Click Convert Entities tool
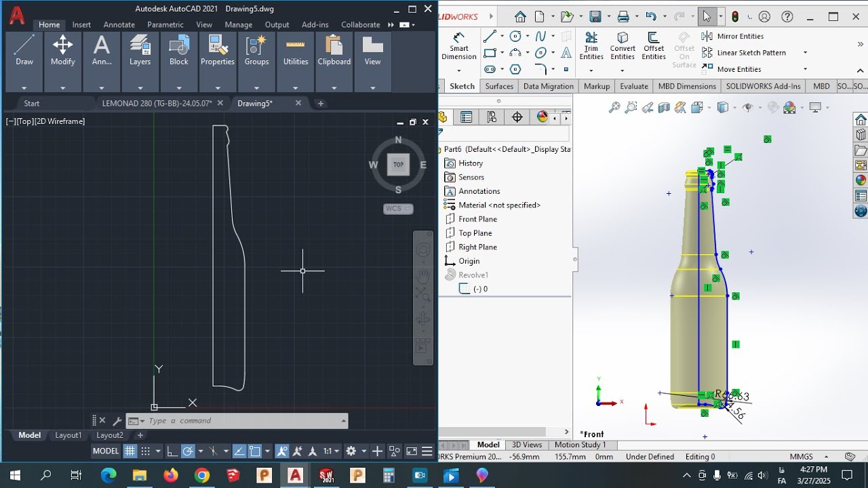Viewport: 868px width, 488px height. tap(623, 46)
